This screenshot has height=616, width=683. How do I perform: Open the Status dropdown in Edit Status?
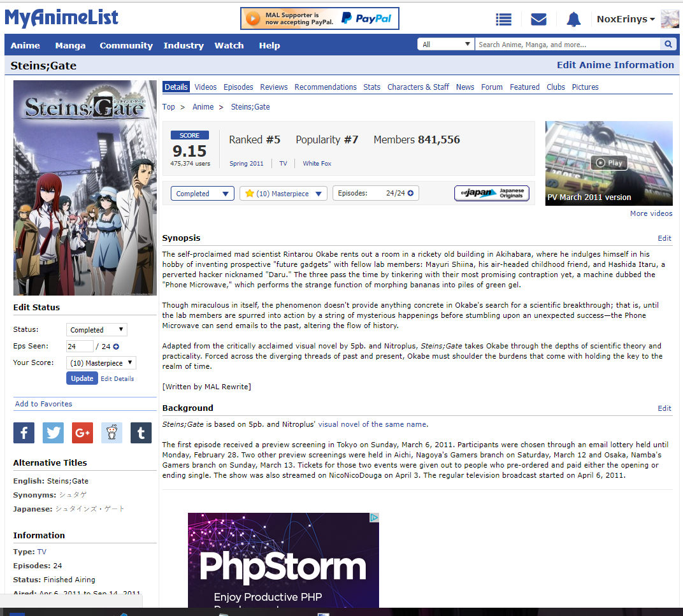point(97,330)
